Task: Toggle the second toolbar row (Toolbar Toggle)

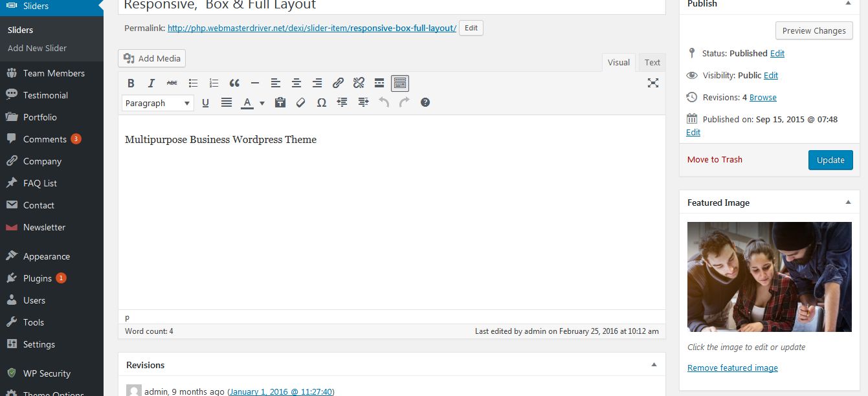Action: pyautogui.click(x=400, y=83)
